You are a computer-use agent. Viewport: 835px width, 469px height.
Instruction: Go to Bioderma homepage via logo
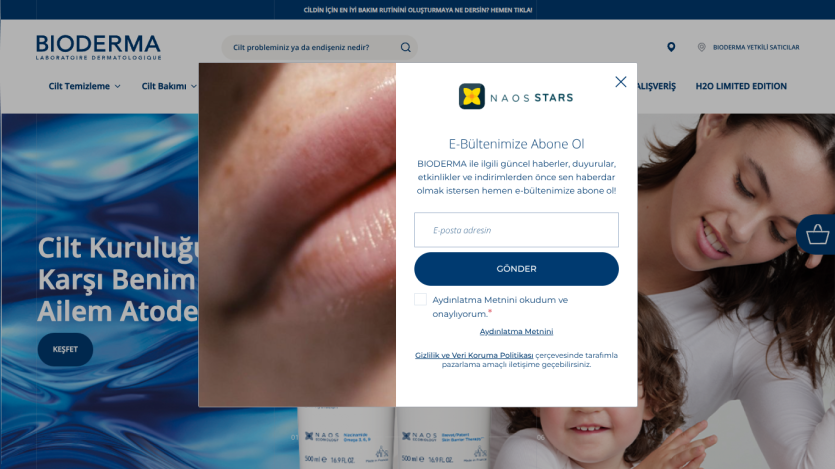[x=99, y=47]
